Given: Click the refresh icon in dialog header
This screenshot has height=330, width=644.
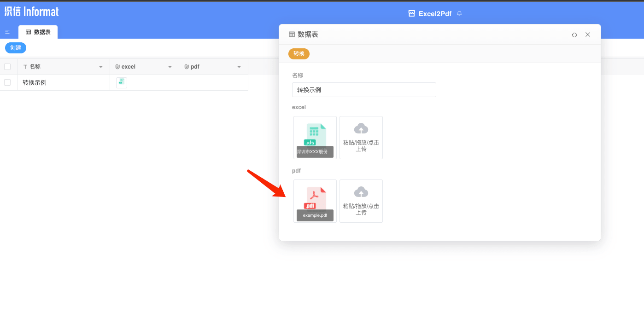Looking at the screenshot, I should 574,35.
